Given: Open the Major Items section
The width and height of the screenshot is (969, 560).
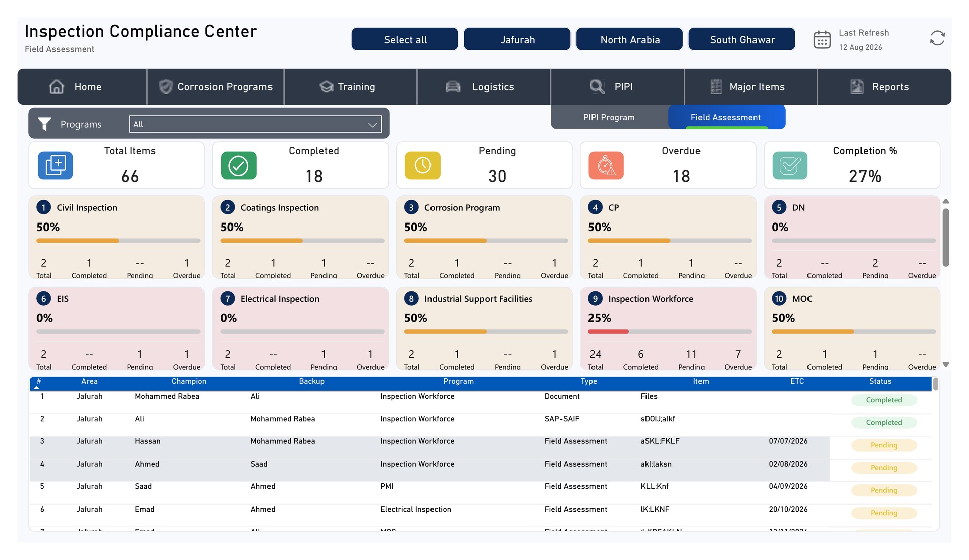Looking at the screenshot, I should [x=751, y=87].
